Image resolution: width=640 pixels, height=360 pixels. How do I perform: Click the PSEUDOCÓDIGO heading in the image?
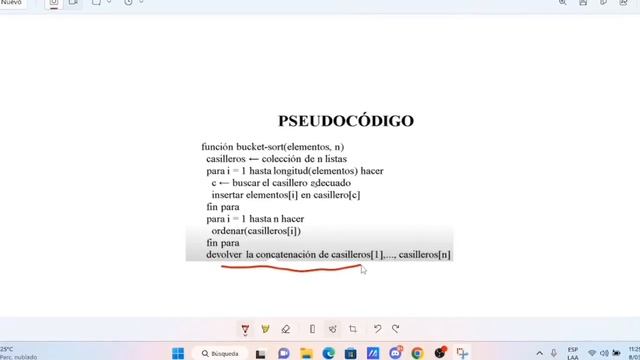(x=346, y=121)
